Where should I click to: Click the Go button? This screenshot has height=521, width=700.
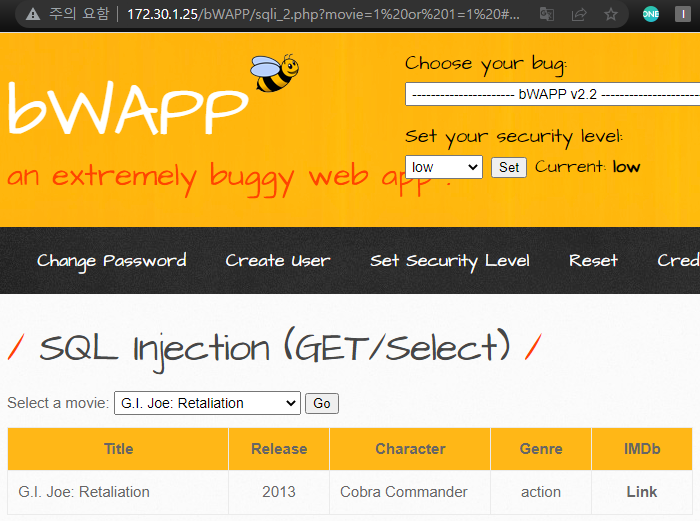pos(322,404)
